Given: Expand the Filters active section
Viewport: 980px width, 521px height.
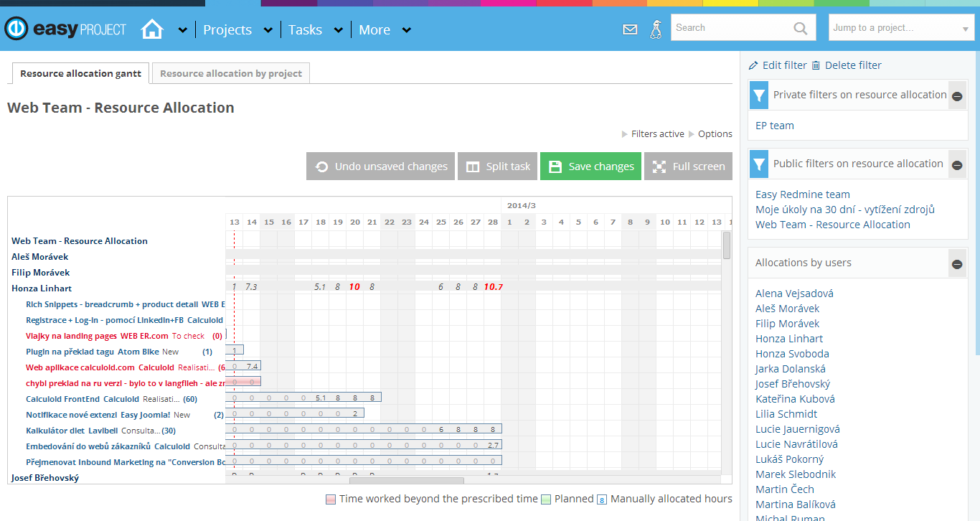Looking at the screenshot, I should [653, 134].
